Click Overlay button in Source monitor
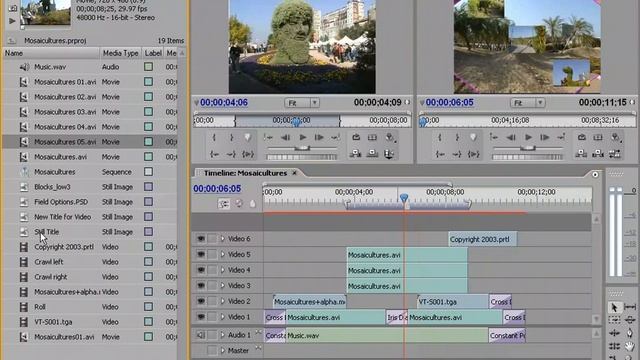Image resolution: width=640 pixels, height=360 pixels. pos(372,154)
